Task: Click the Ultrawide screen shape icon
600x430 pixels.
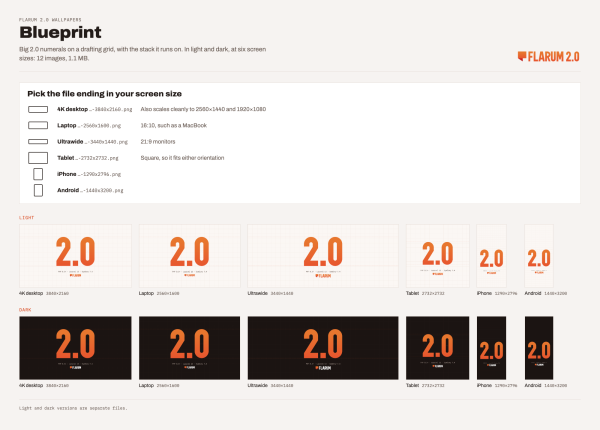Action: [x=38, y=142]
